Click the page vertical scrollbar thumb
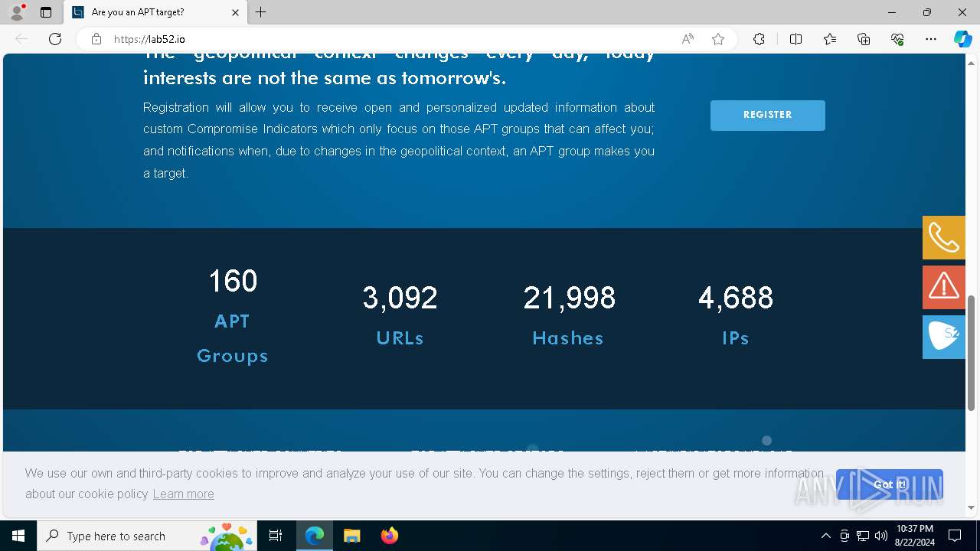980x551 pixels. click(972, 352)
